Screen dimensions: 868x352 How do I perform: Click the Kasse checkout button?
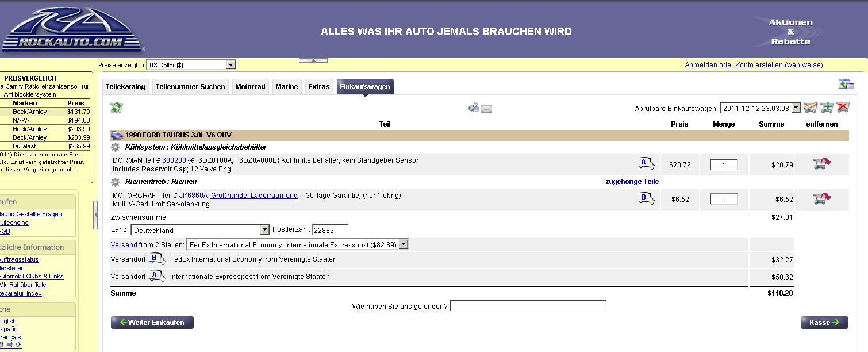[x=824, y=323]
